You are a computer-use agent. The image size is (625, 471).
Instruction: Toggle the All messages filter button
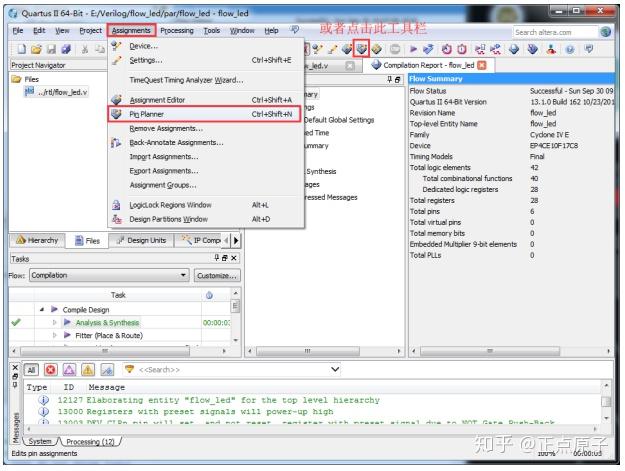point(31,370)
